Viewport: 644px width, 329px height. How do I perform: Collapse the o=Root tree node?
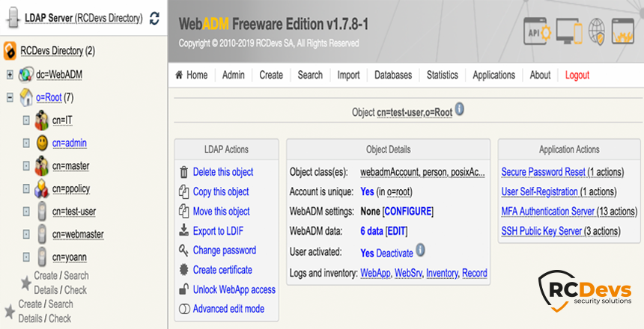pyautogui.click(x=10, y=98)
